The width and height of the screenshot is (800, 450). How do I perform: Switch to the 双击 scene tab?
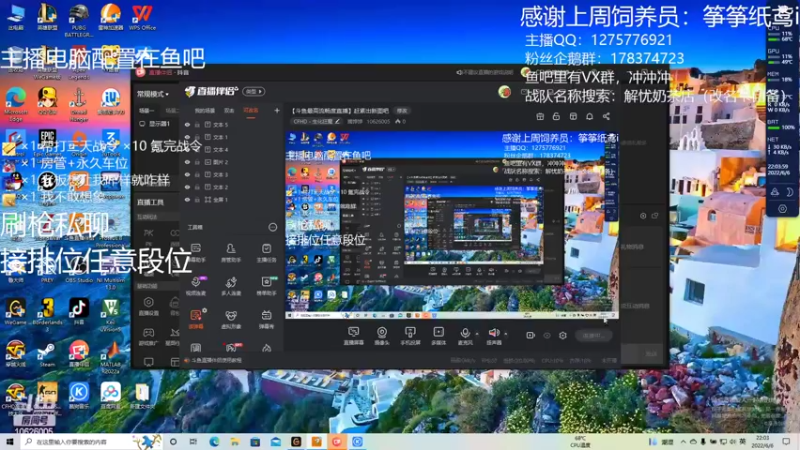coord(229,110)
